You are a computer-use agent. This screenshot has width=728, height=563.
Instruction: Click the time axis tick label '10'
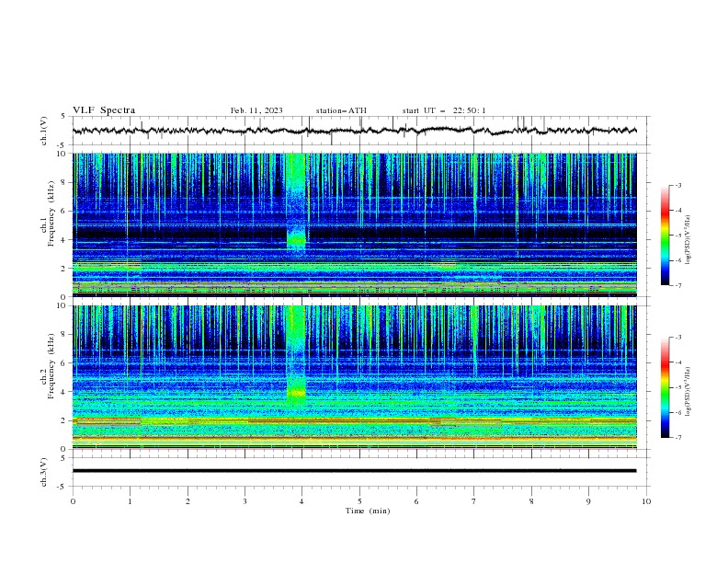646,501
